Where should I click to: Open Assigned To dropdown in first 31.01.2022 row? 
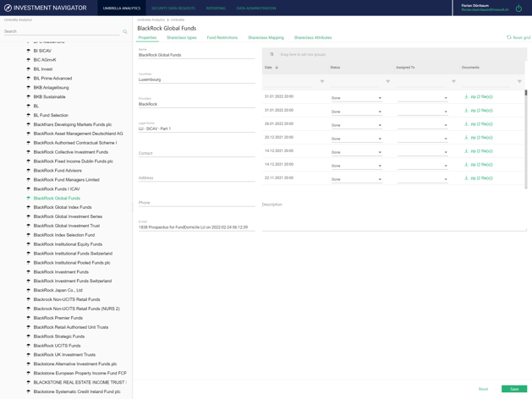pyautogui.click(x=423, y=98)
